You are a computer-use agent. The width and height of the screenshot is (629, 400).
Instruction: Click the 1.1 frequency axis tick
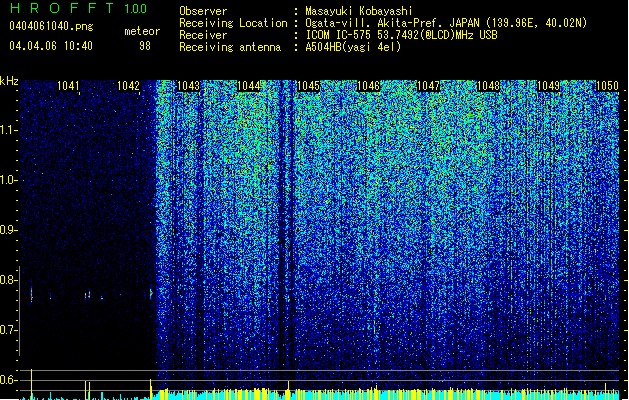point(9,130)
